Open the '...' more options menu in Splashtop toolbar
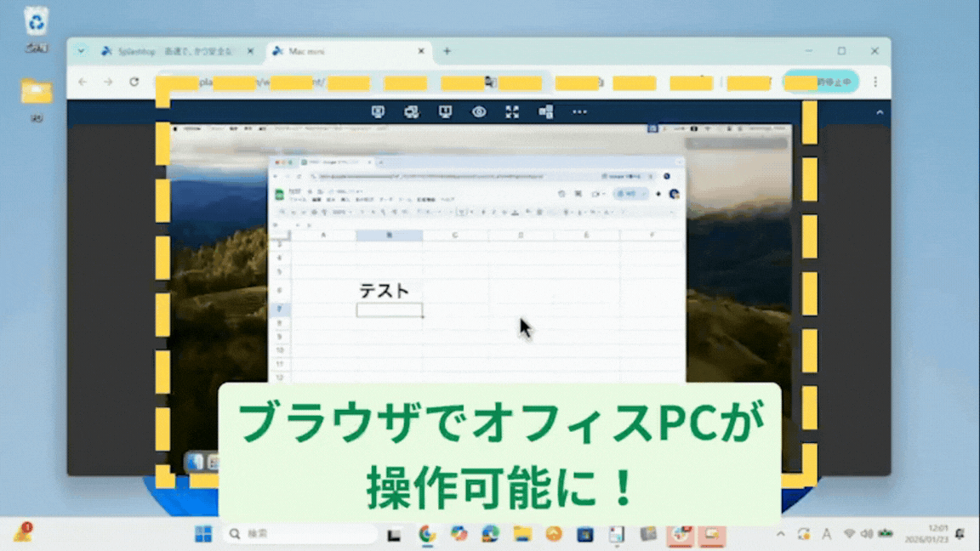 (580, 111)
